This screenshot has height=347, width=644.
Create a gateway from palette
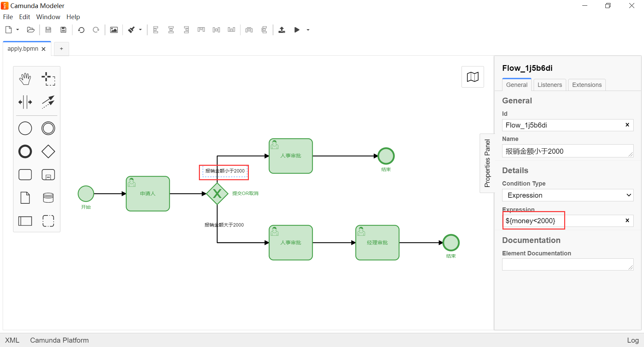click(x=48, y=151)
